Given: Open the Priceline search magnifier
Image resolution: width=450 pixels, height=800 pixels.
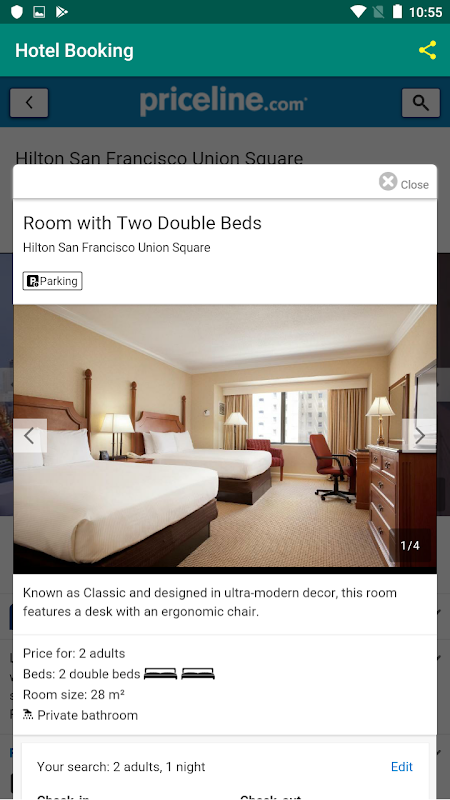Looking at the screenshot, I should (x=420, y=103).
